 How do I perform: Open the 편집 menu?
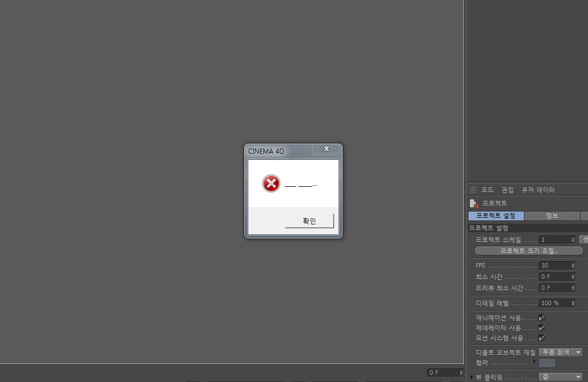(x=507, y=190)
